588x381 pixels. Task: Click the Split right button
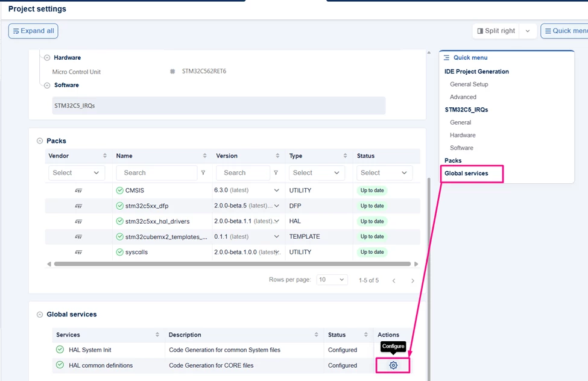click(496, 31)
